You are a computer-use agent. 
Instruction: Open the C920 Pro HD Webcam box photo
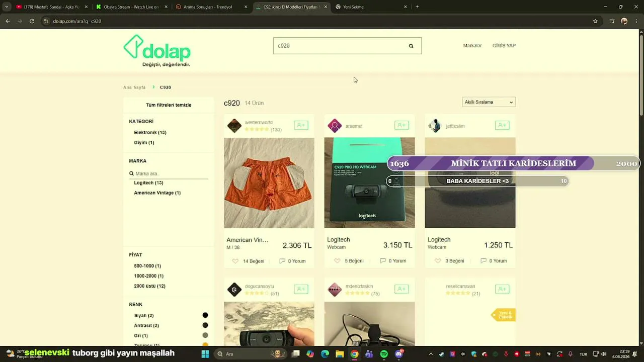[370, 183]
